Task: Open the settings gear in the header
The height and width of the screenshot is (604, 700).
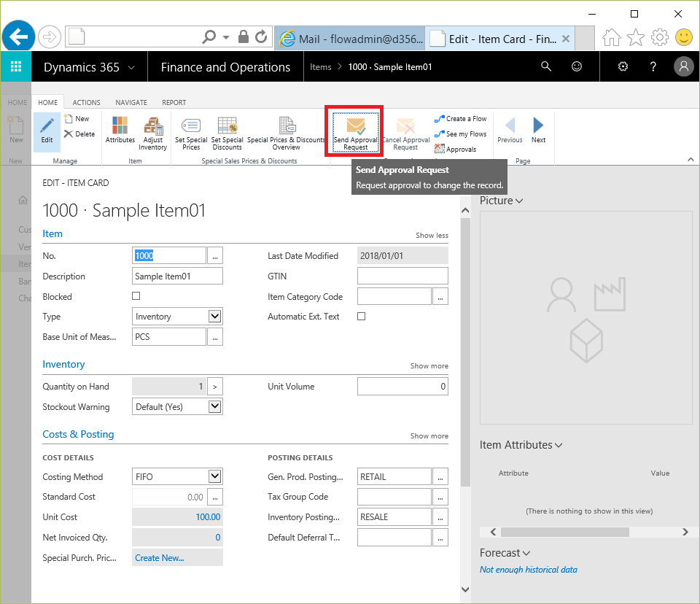Action: (623, 66)
